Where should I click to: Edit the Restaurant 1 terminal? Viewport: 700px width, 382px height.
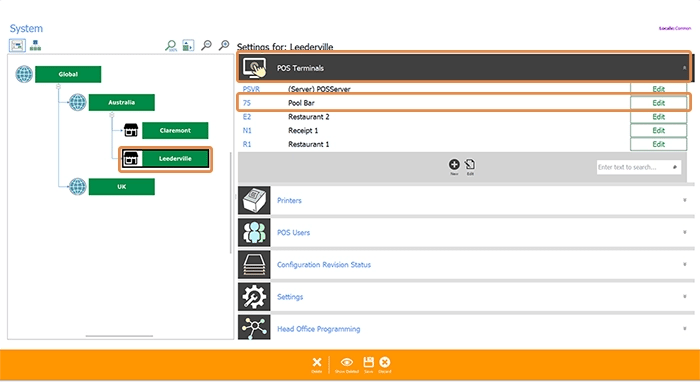pos(658,144)
